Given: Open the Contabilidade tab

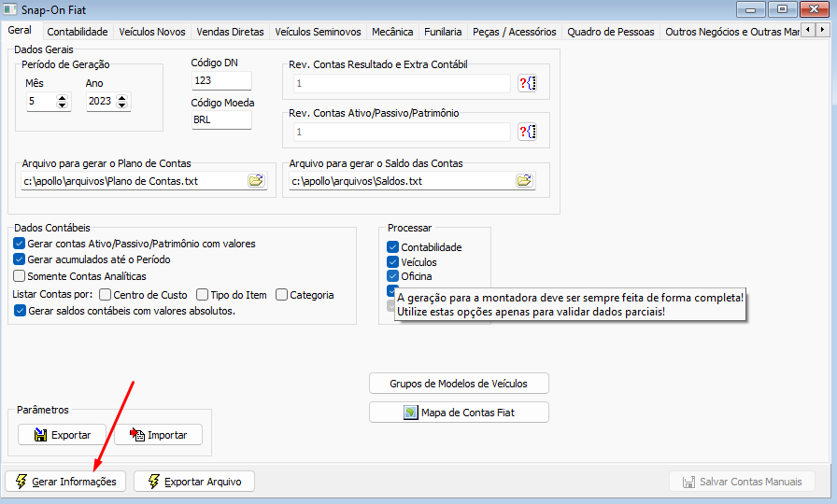Looking at the screenshot, I should pyautogui.click(x=78, y=32).
